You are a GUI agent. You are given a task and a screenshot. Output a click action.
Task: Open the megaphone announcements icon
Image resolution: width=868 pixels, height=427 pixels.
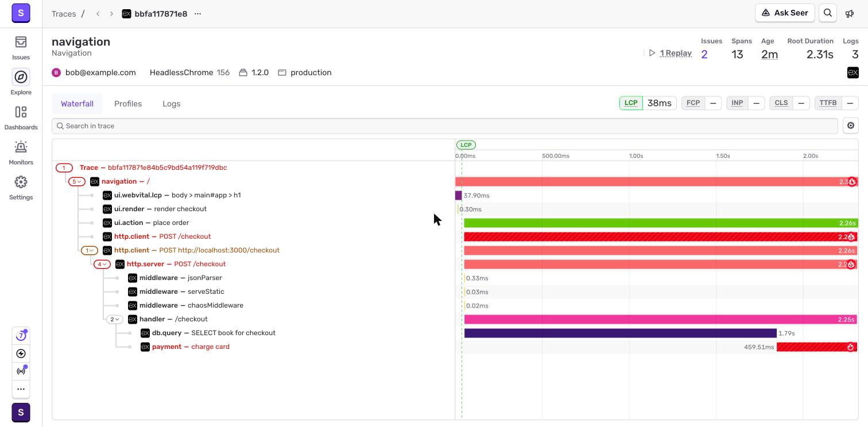(850, 13)
